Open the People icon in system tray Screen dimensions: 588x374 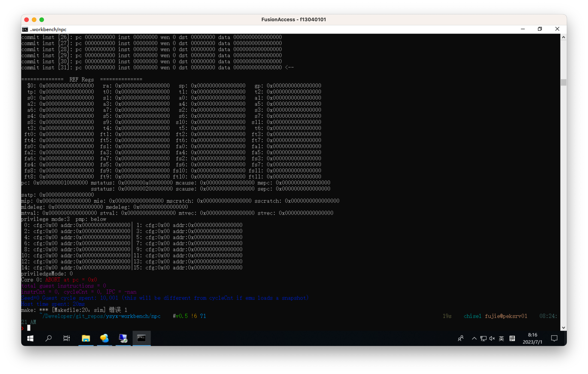461,338
